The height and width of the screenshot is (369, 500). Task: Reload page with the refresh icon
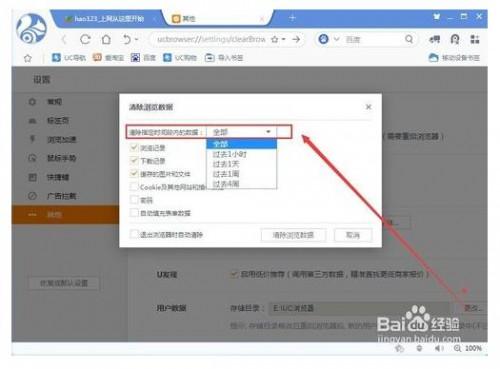click(85, 39)
